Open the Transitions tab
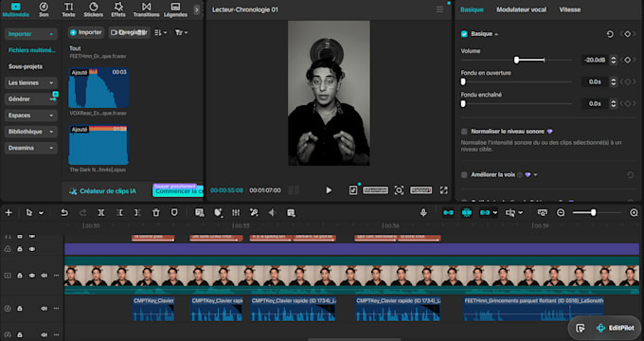Viewport: 644px width, 341px height. [146, 9]
